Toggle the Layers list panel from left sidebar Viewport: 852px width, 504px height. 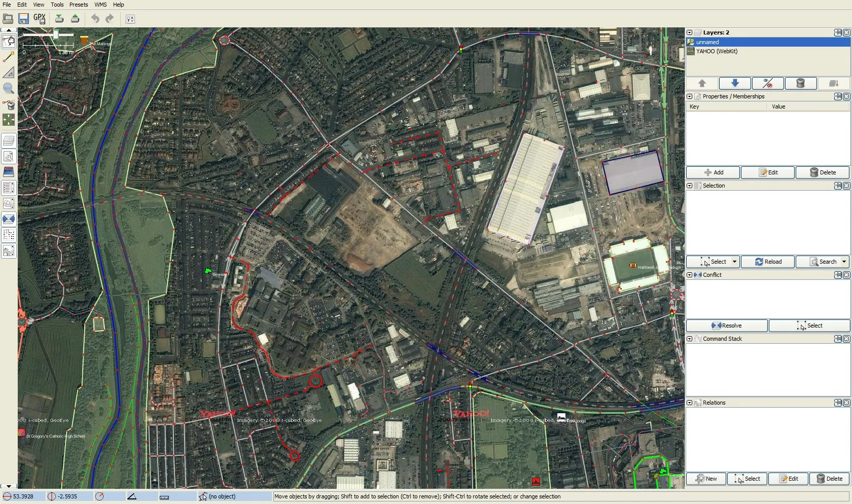click(x=9, y=140)
